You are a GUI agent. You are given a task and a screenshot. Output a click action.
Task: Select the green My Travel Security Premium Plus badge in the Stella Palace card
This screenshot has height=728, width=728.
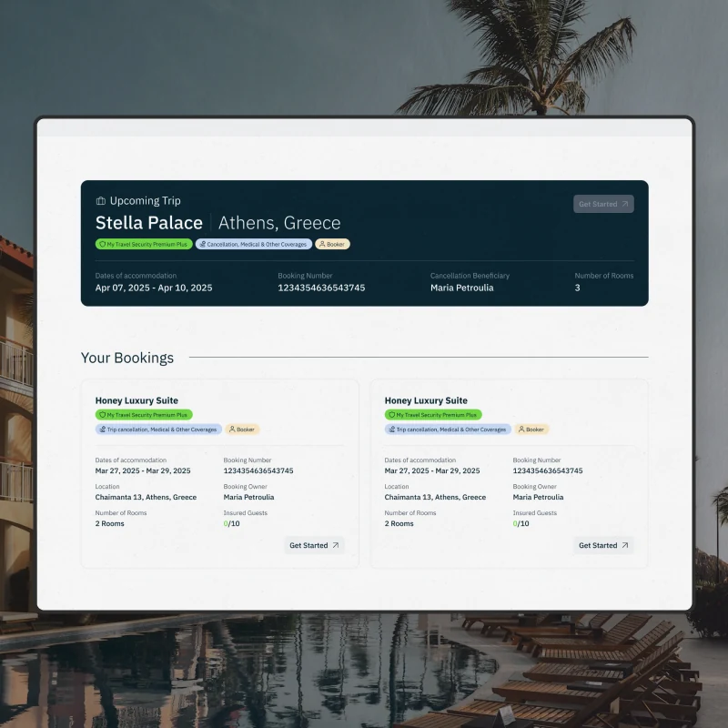pos(144,244)
